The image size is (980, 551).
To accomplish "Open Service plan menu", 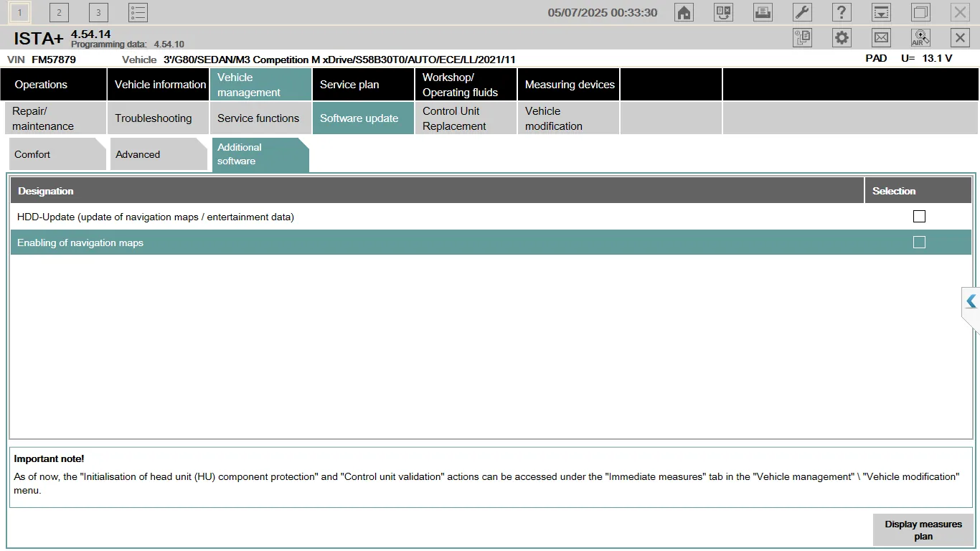I will (364, 85).
